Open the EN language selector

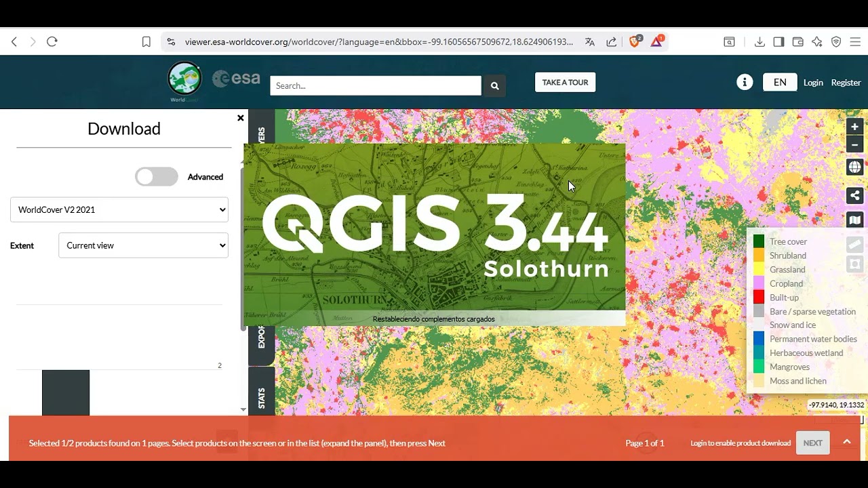pyautogui.click(x=780, y=82)
